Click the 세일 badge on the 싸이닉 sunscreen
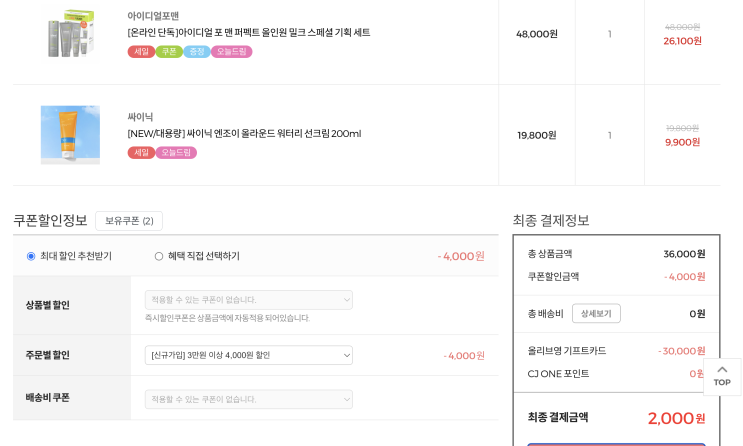 tap(141, 152)
